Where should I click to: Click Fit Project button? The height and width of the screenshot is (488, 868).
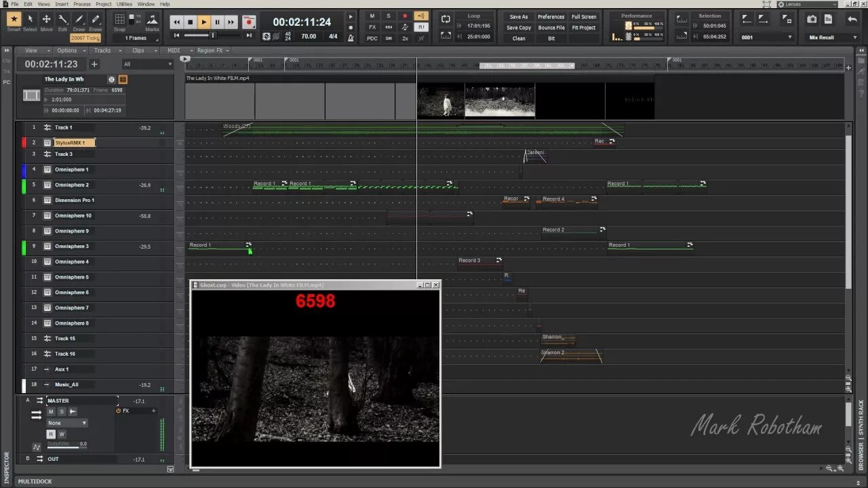tap(584, 28)
